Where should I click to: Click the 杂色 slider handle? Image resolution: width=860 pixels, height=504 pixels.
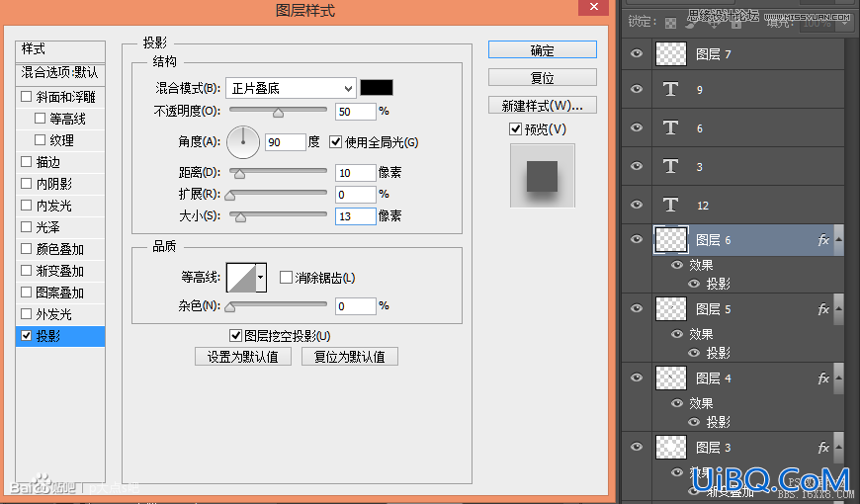tap(229, 307)
